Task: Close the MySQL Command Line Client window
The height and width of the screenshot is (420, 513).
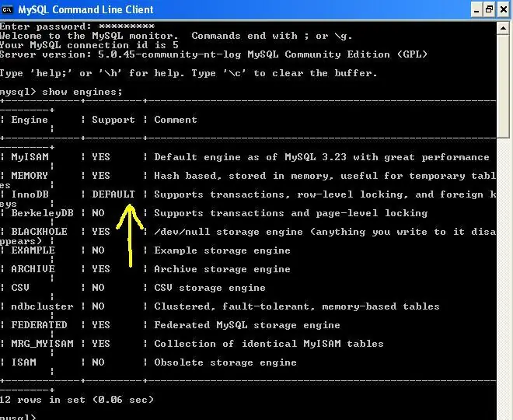Action: point(504,10)
